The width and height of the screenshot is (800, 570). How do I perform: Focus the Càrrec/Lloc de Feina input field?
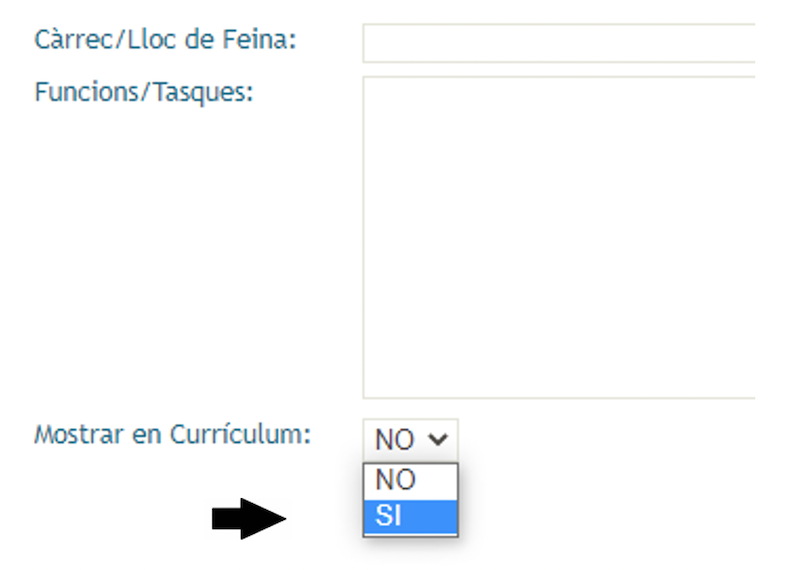click(x=557, y=44)
